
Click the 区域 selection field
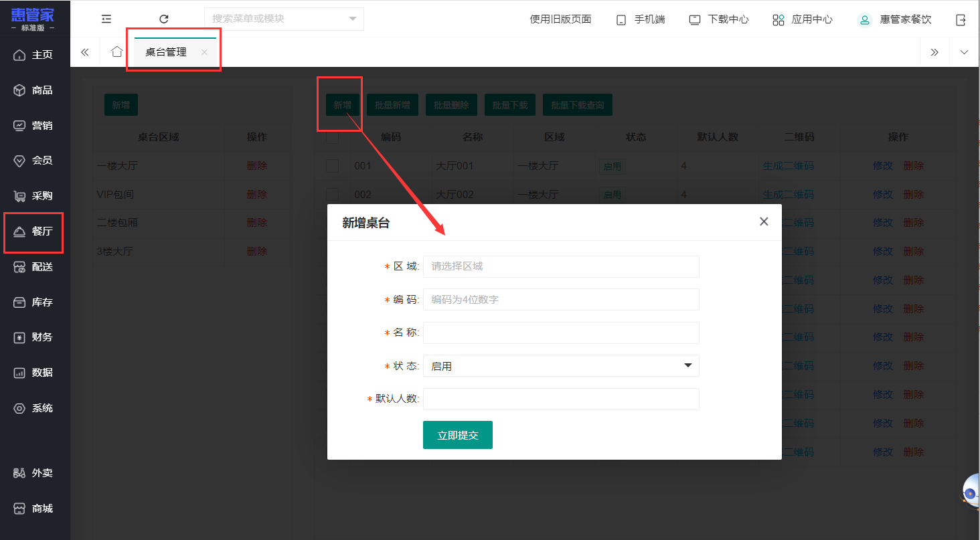(x=561, y=266)
